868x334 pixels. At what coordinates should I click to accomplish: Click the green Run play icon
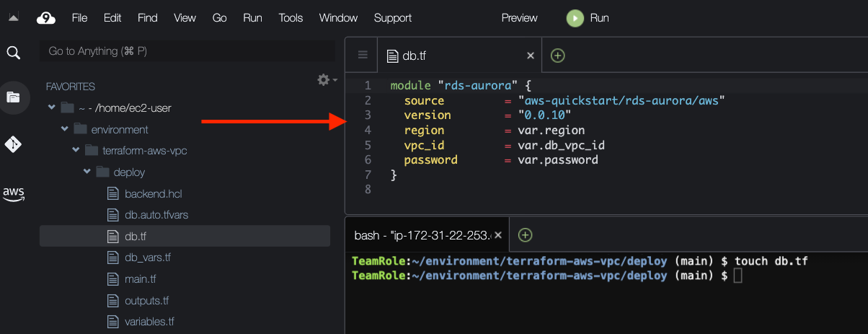click(575, 18)
